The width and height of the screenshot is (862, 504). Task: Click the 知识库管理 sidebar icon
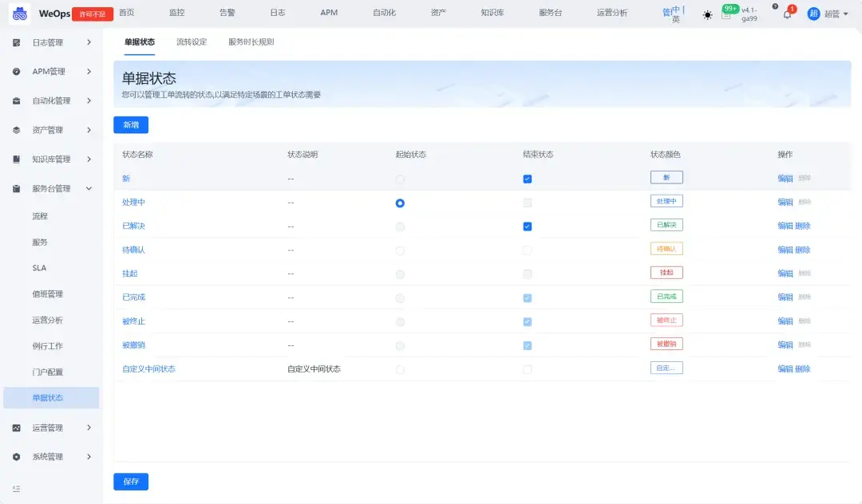[17, 159]
